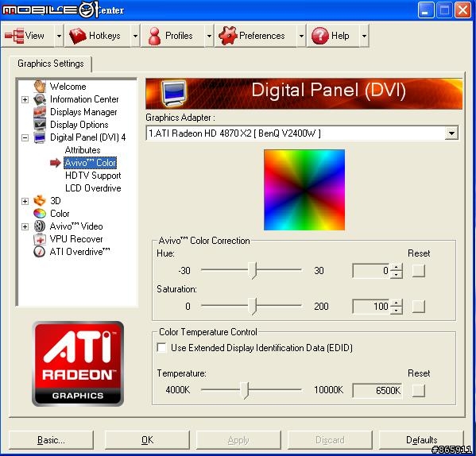Select Attributes under Digital Panel
The image size is (476, 456).
[x=83, y=150]
